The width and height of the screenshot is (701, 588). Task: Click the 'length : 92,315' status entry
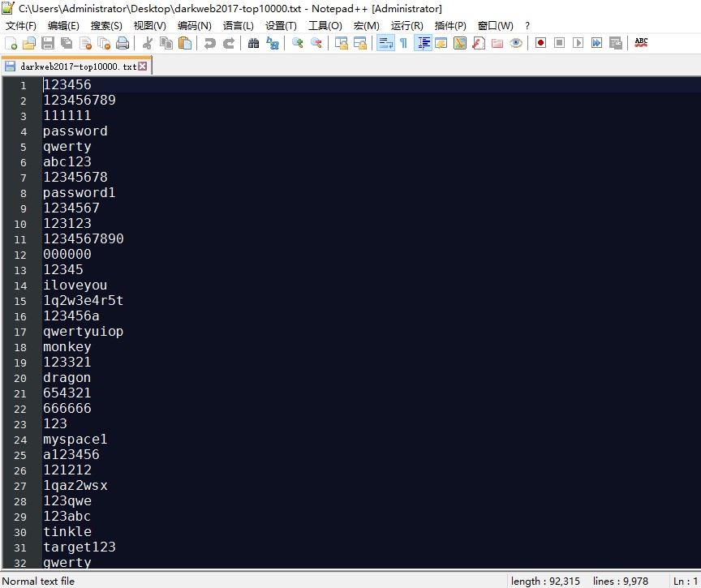[x=545, y=581]
